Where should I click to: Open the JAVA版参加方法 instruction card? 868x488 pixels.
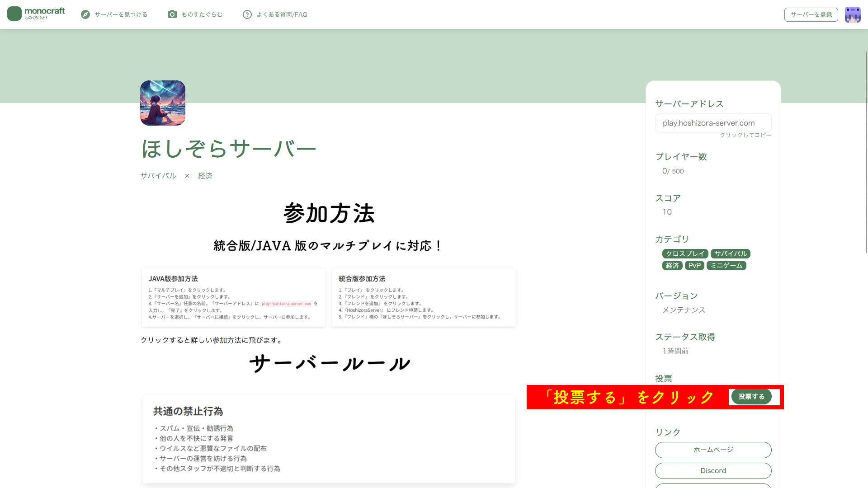coord(233,297)
